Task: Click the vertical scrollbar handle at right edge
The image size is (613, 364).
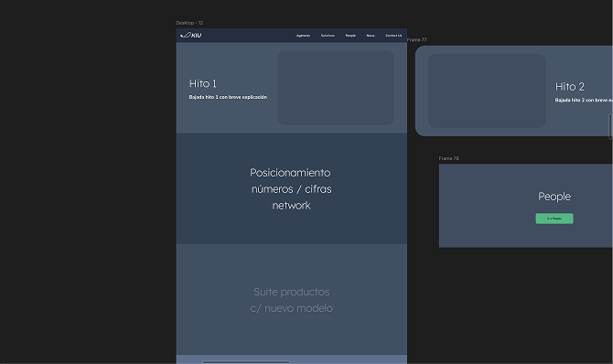Action: (x=610, y=126)
